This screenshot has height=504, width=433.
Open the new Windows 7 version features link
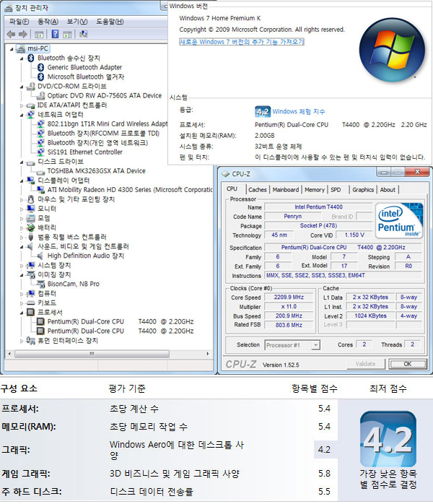pyautogui.click(x=242, y=42)
